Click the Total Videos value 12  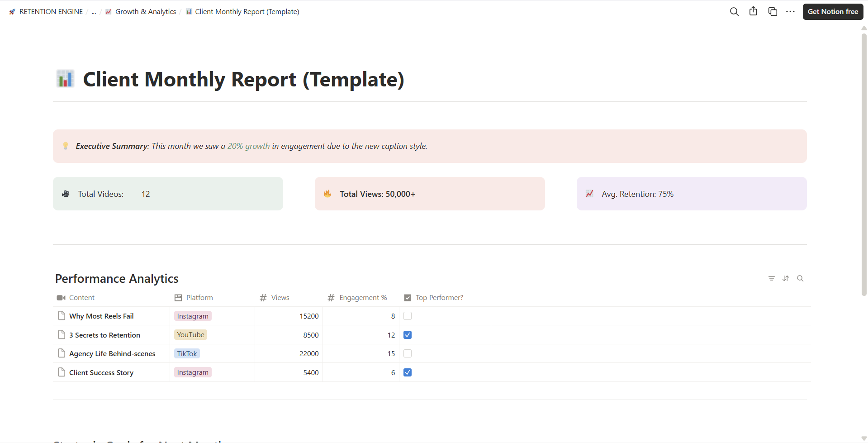pos(146,194)
